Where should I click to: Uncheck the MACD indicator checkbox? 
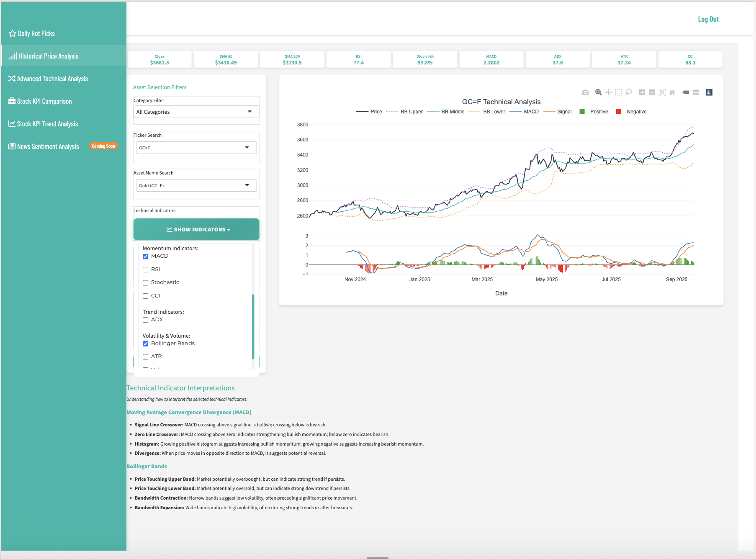point(146,256)
